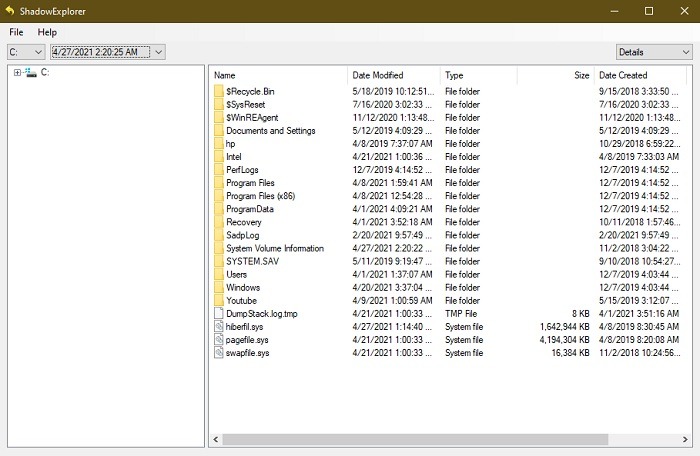Select the "swapfile.sys" file name

point(247,353)
